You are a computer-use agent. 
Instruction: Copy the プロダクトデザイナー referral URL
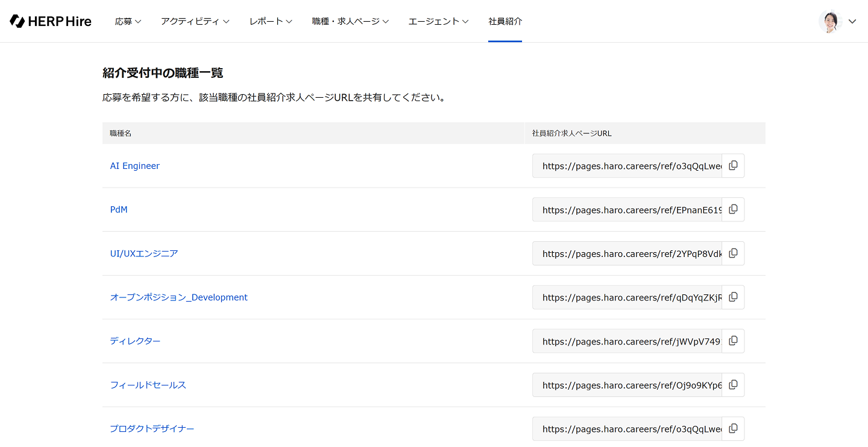[733, 428]
